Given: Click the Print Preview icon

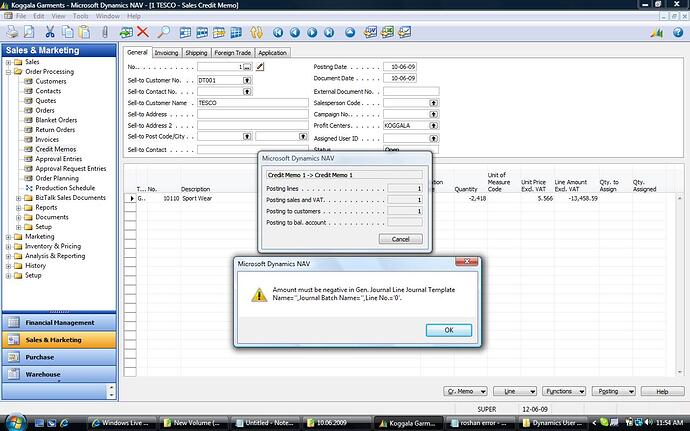Looking at the screenshot, I should (x=29, y=32).
